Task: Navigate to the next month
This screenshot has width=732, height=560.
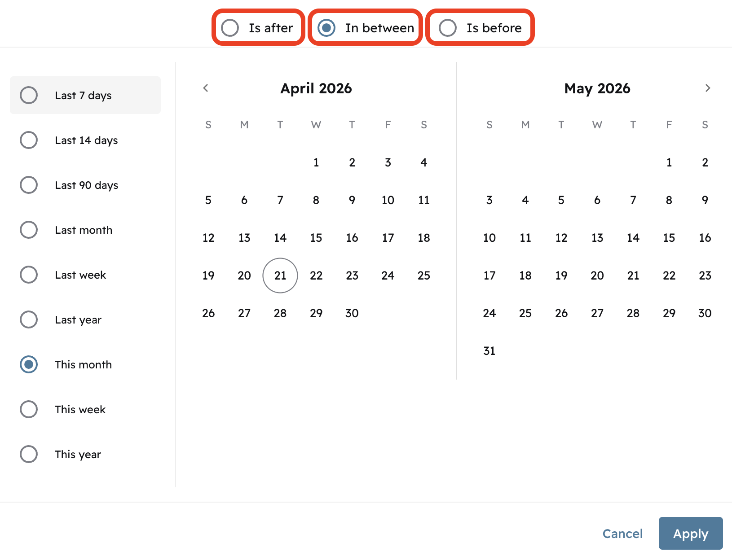Action: [707, 88]
